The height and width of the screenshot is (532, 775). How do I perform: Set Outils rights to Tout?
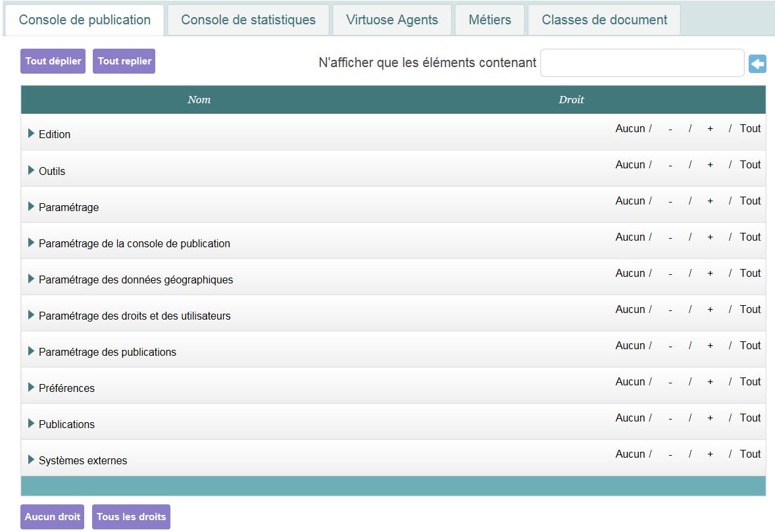[750, 165]
